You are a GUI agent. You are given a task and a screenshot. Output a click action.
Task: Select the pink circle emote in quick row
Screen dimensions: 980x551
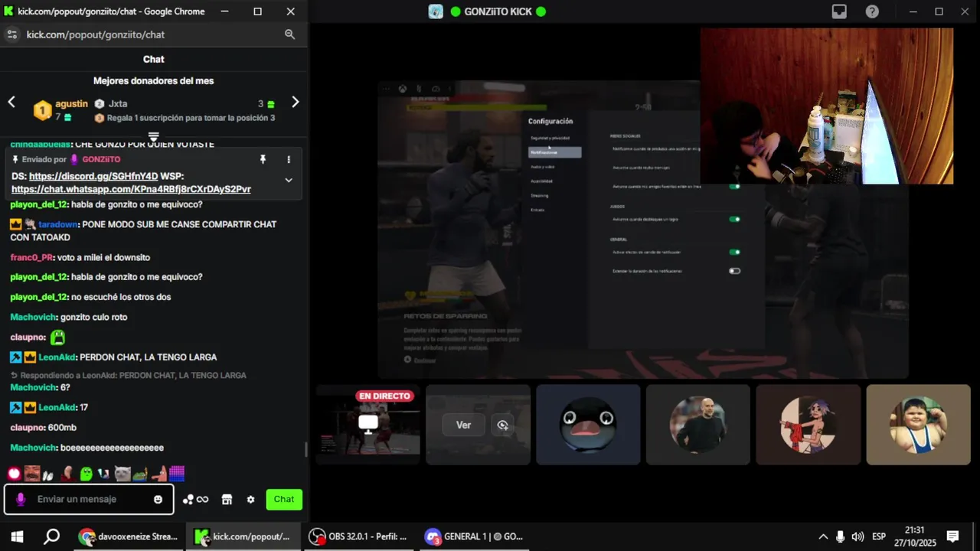(x=14, y=474)
